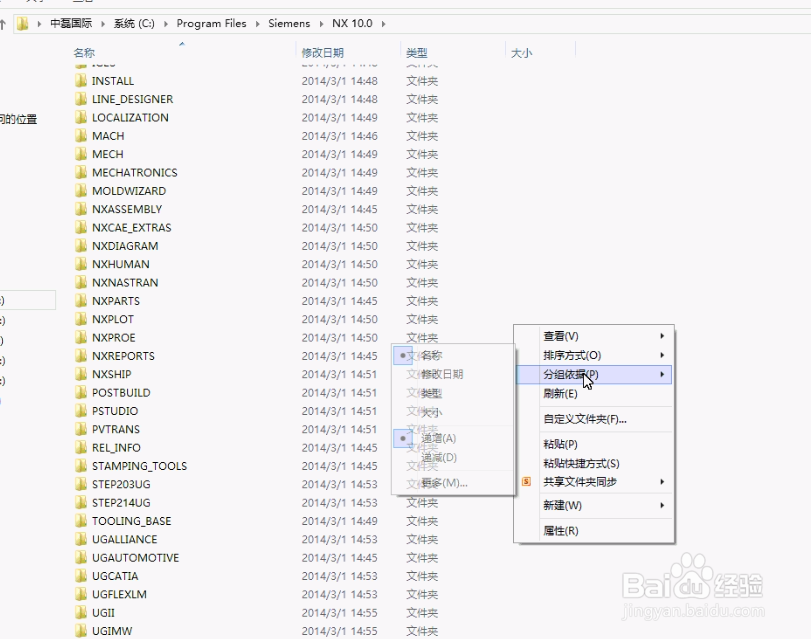This screenshot has width=811, height=639.
Task: Click the NXASSEMBLY folder icon
Action: [81, 209]
